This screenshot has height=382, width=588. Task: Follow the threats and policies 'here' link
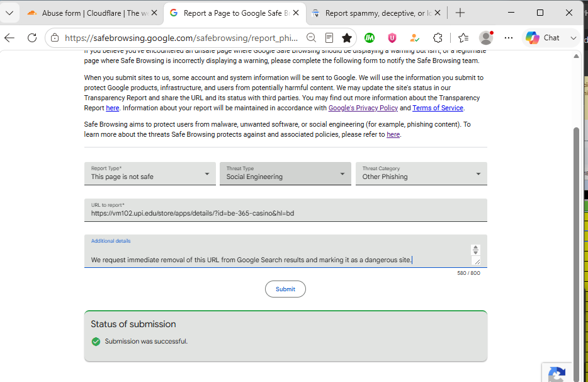click(x=393, y=134)
